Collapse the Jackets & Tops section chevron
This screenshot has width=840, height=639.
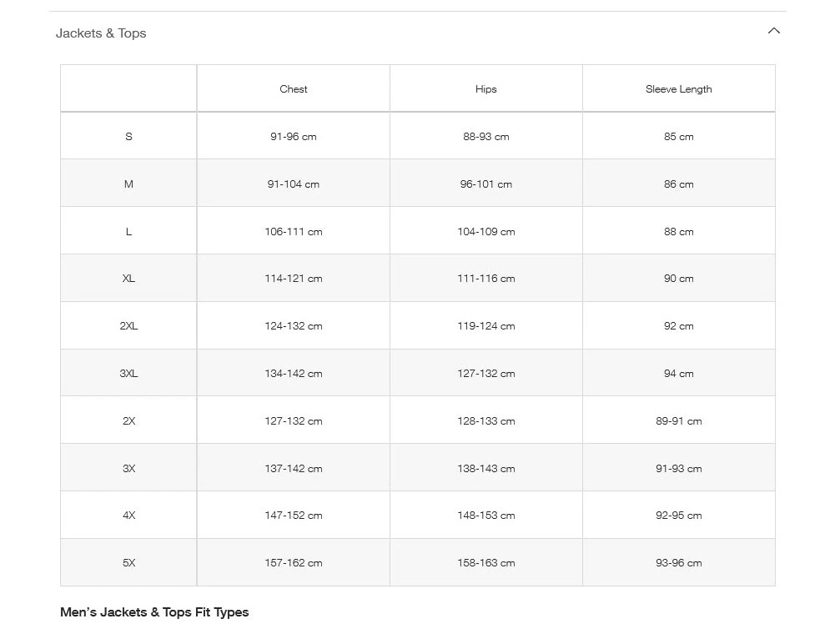pyautogui.click(x=773, y=31)
